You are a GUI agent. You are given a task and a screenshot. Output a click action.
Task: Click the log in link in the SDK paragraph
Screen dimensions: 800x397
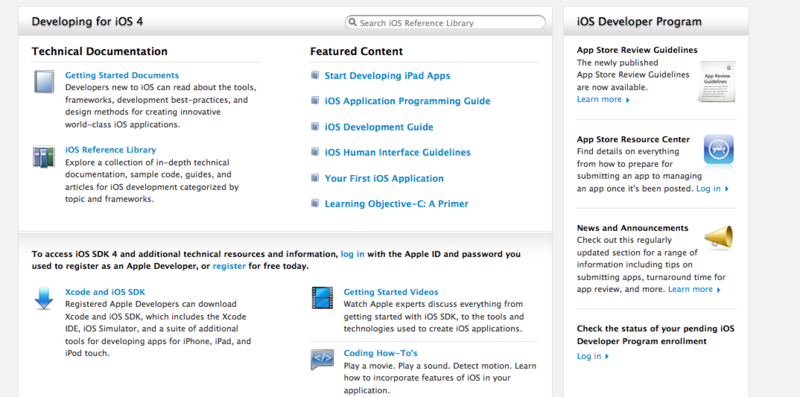[353, 254]
